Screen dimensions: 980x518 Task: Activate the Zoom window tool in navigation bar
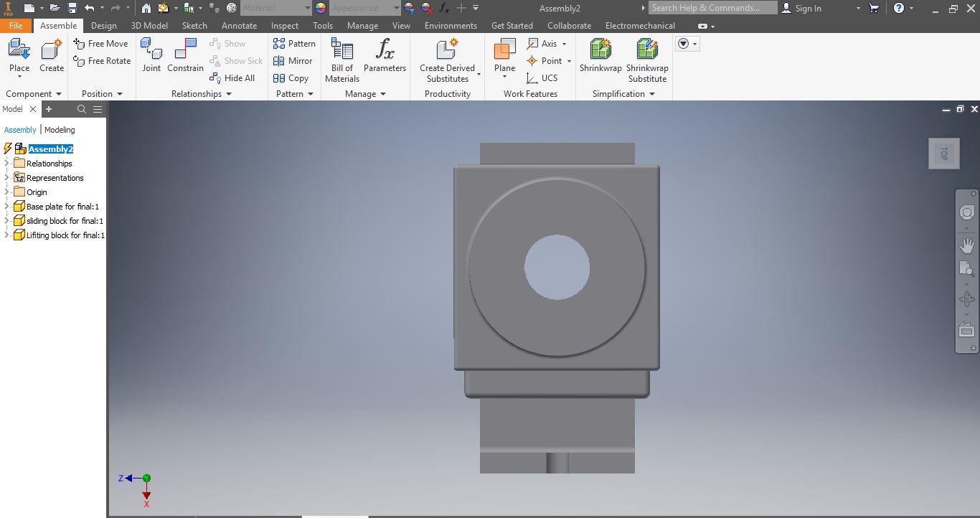click(x=967, y=269)
